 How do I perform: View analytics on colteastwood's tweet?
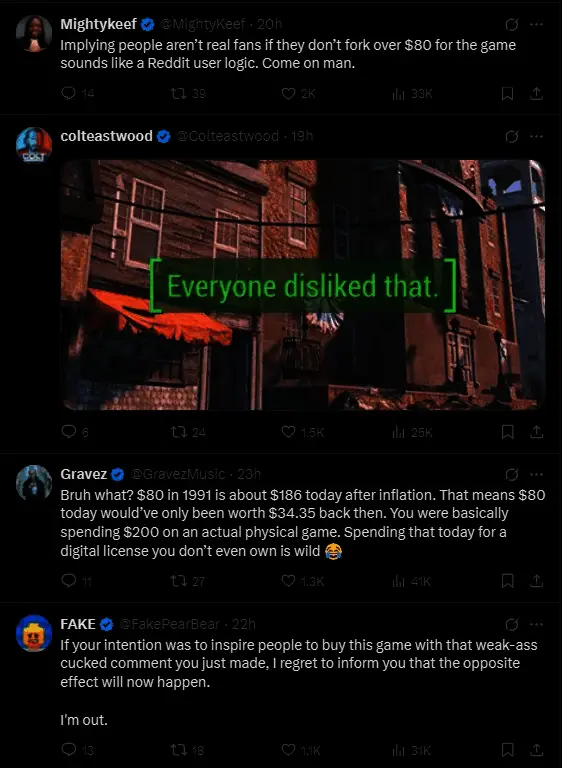tap(398, 432)
